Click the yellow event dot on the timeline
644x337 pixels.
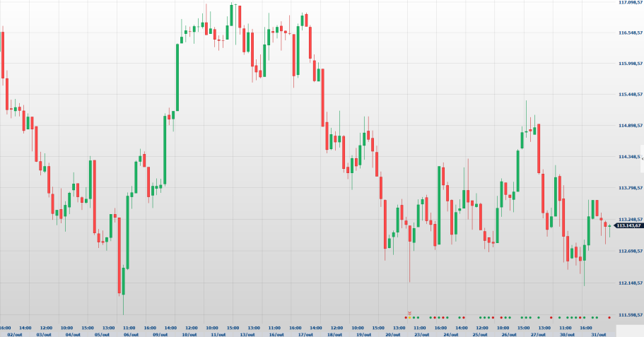409,317
